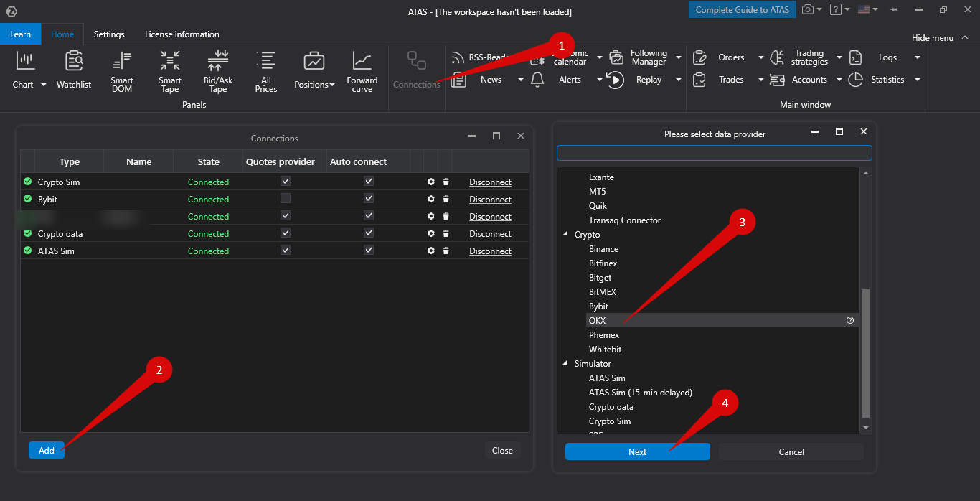Open the Alerts dropdown arrow
The image size is (980, 501).
pos(600,80)
